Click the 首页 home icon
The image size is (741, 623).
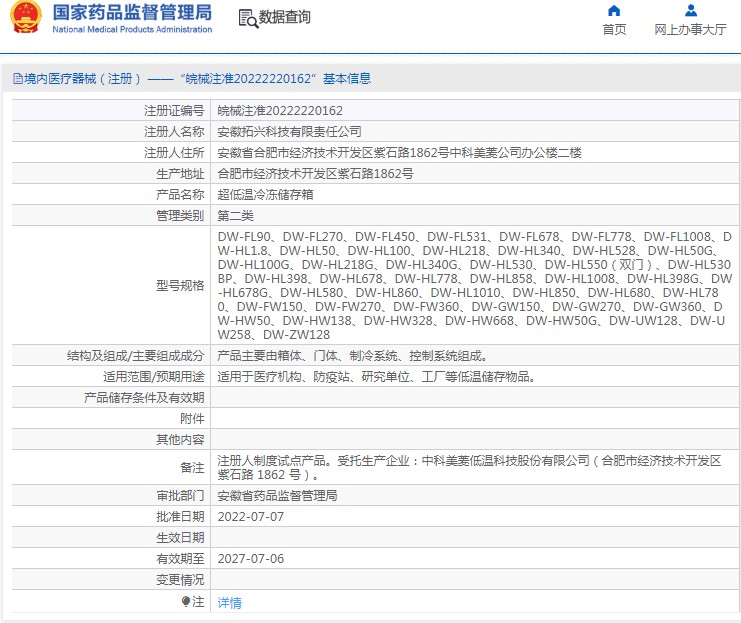tap(614, 10)
